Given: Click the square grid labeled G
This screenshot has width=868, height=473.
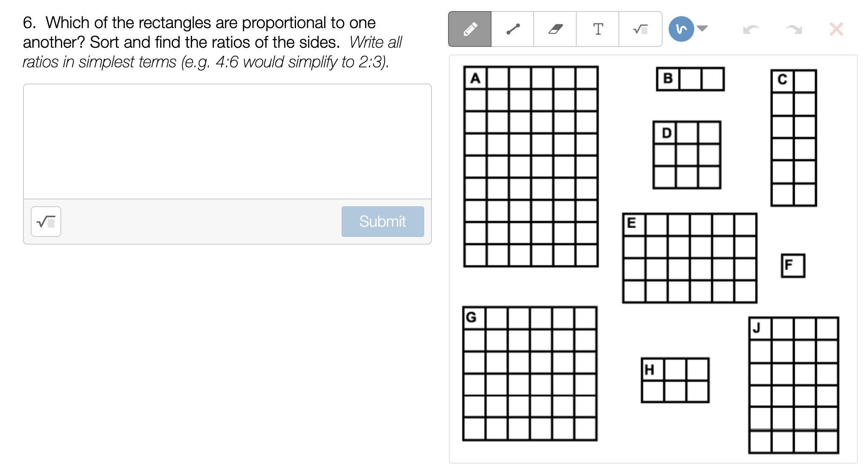Looking at the screenshot, I should pyautogui.click(x=530, y=373).
